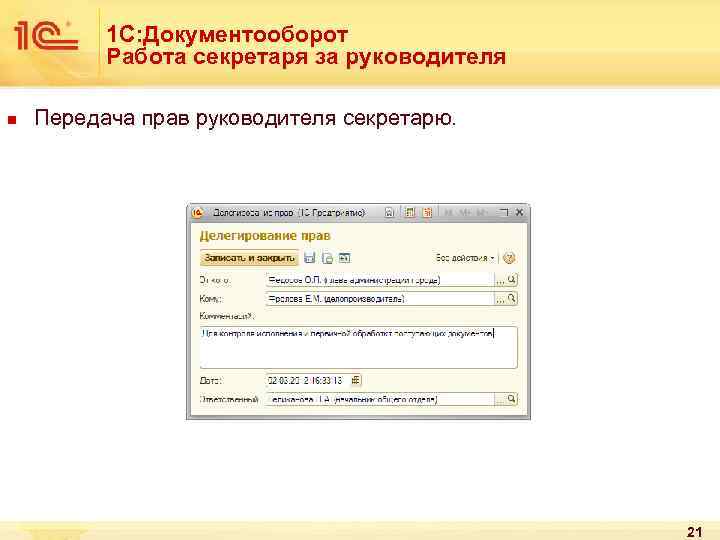Click the 'Кому' input field
720x540 pixels.
coord(380,299)
